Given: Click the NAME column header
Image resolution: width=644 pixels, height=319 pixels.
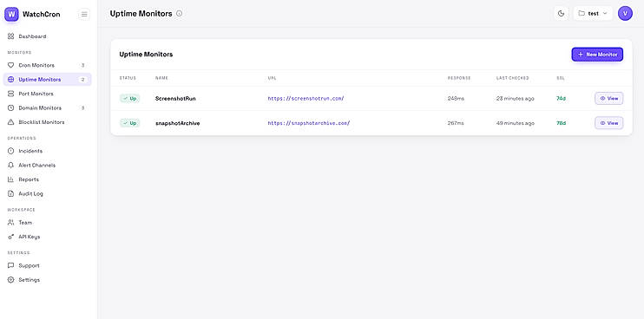Looking at the screenshot, I should pyautogui.click(x=161, y=78).
